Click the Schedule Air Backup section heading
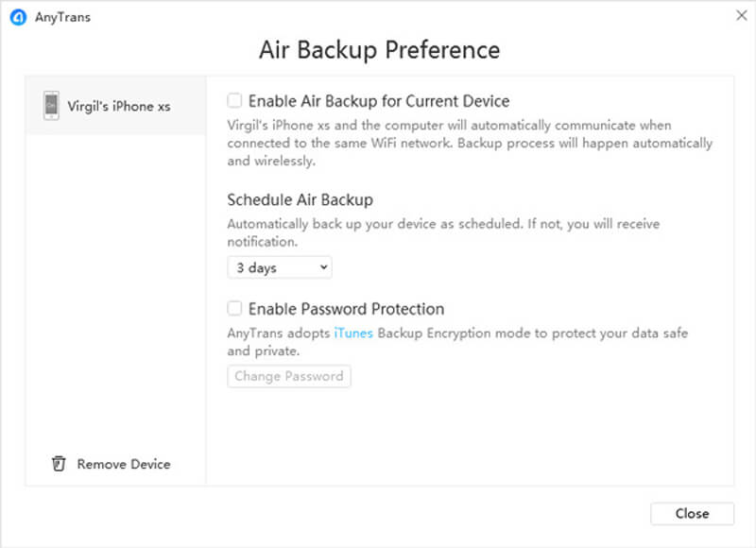 pos(301,199)
